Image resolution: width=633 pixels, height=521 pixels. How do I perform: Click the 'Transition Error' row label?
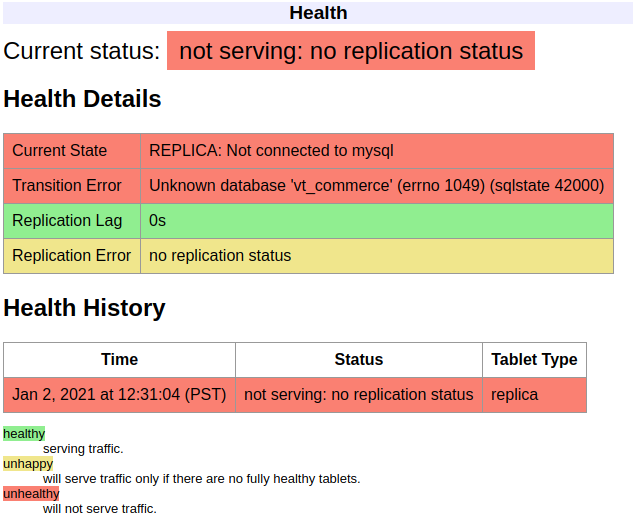[67, 185]
